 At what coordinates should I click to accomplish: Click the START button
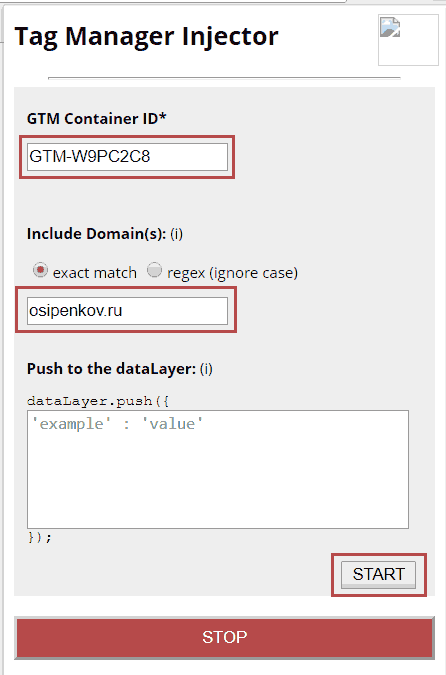pos(378,574)
